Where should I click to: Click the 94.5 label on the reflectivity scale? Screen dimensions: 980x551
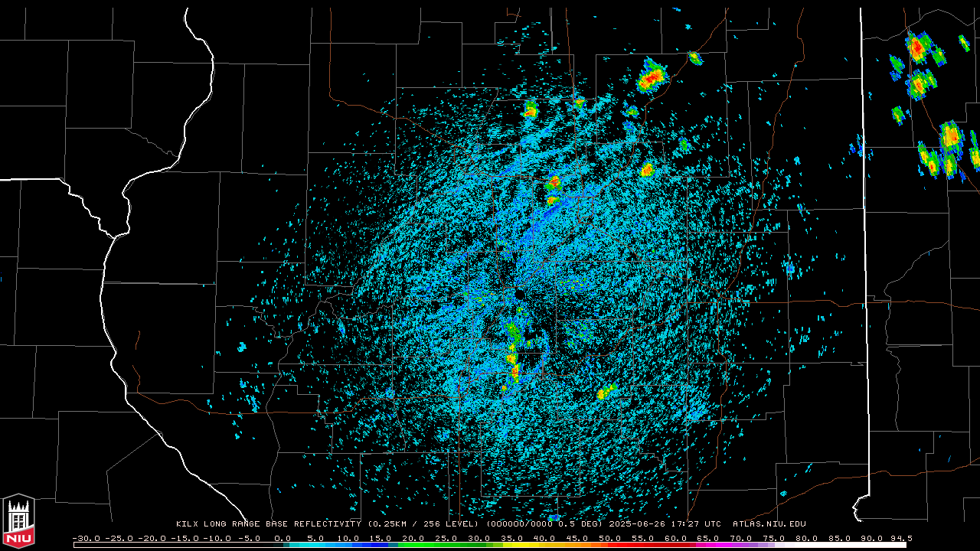pyautogui.click(x=900, y=539)
